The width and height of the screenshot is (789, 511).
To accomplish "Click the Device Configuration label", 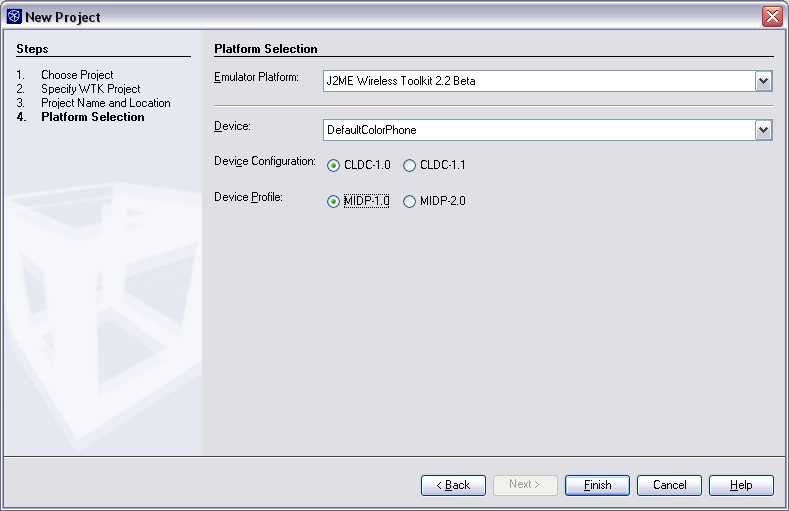I will pos(264,162).
